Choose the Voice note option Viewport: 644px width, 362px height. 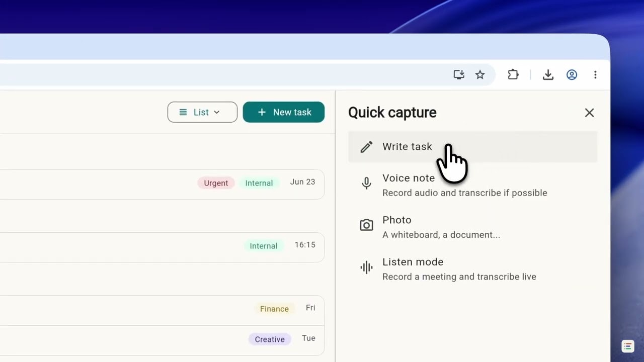click(x=472, y=185)
